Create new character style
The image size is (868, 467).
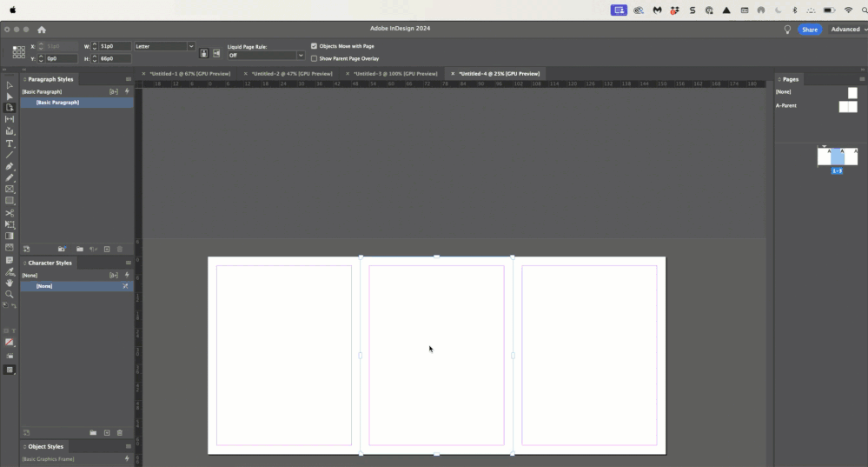tap(107, 433)
